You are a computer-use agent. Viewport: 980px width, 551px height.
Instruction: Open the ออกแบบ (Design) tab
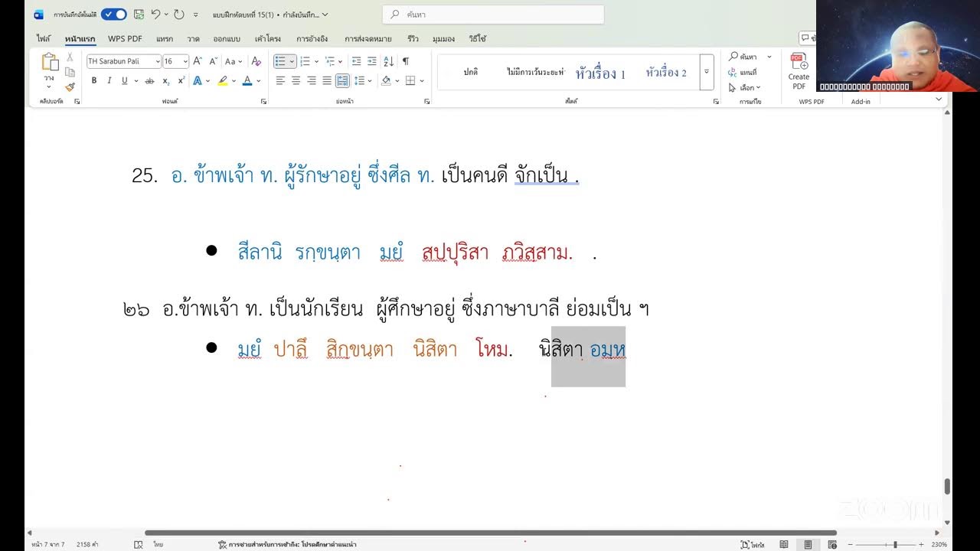(227, 38)
